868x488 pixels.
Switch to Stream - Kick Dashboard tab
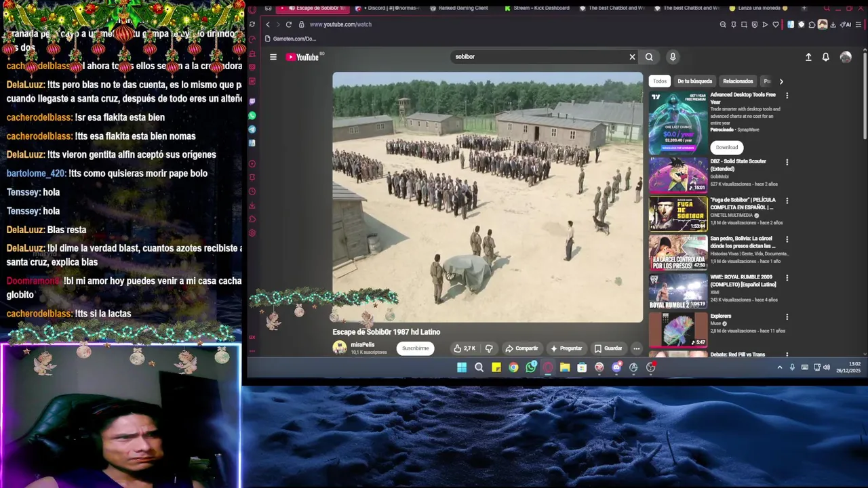(x=536, y=8)
